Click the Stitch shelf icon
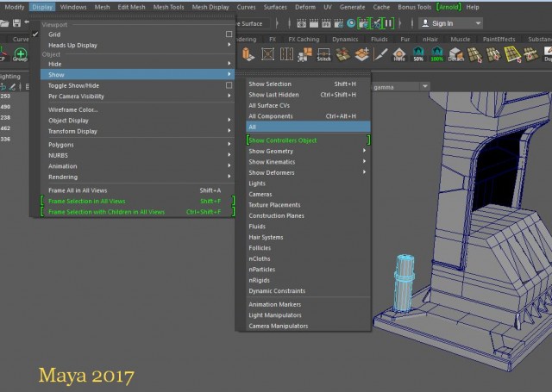This screenshot has width=552, height=392. [323, 54]
